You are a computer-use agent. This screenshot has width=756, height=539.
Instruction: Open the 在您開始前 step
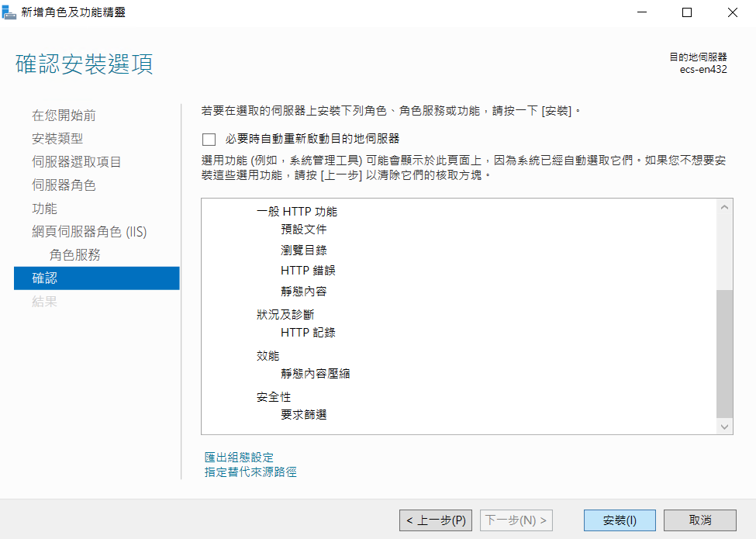(64, 116)
